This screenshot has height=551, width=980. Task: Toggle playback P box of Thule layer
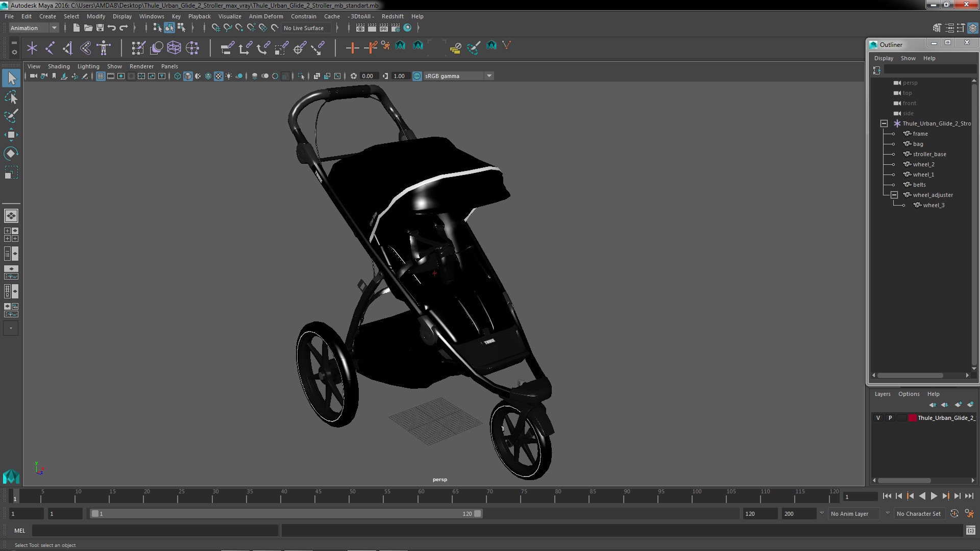click(890, 418)
